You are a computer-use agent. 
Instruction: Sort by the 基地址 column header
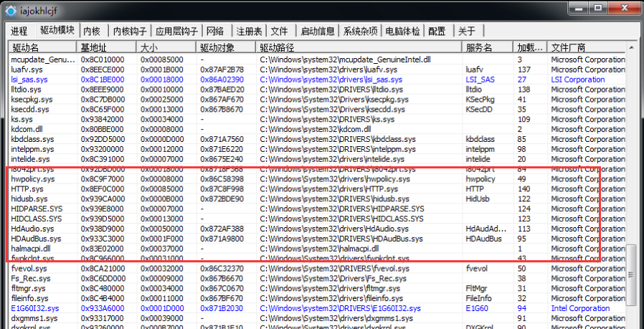(107, 47)
